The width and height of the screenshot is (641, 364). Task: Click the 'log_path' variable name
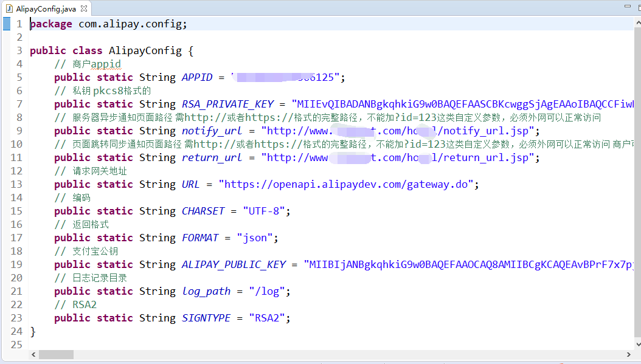click(x=206, y=291)
